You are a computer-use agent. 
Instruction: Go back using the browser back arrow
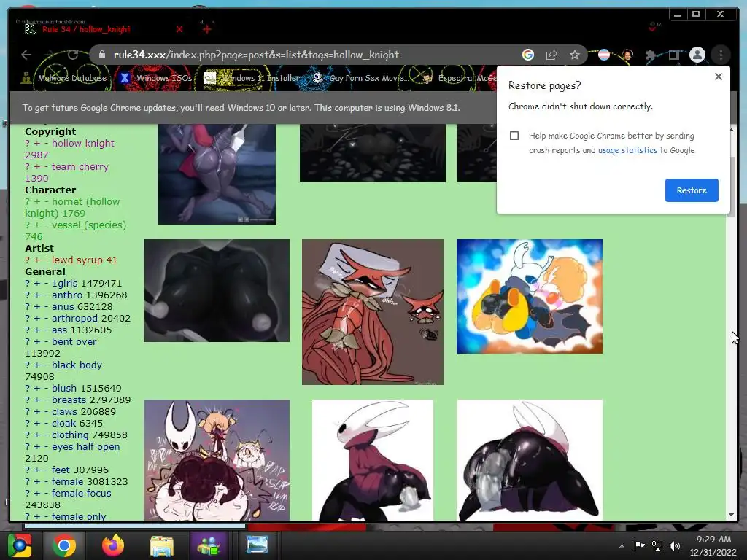point(26,55)
